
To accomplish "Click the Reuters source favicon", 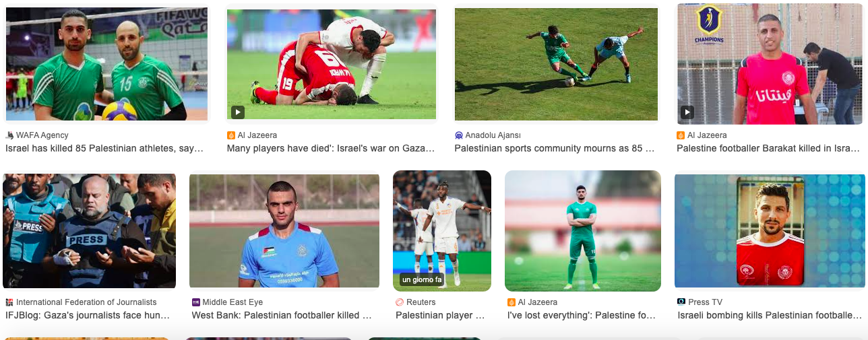I will 400,302.
